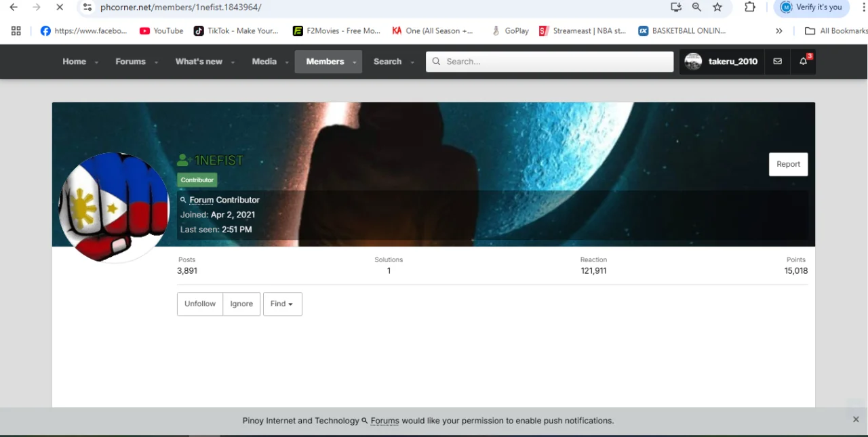This screenshot has height=437, width=868.
Task: Open the inbox envelope icon
Action: click(777, 62)
